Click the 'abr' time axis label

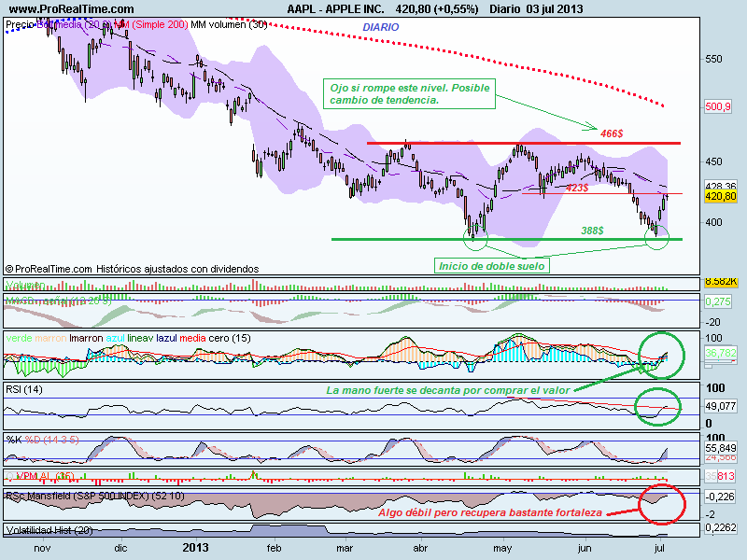pos(420,548)
